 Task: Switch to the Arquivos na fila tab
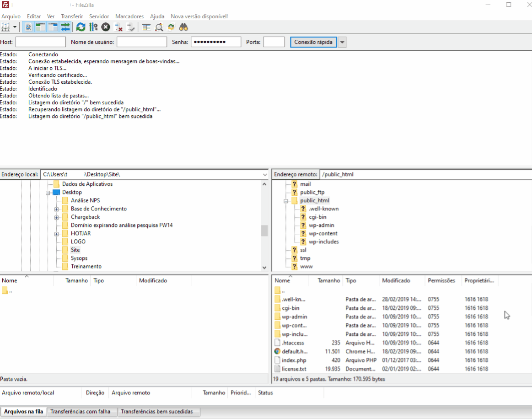click(23, 412)
